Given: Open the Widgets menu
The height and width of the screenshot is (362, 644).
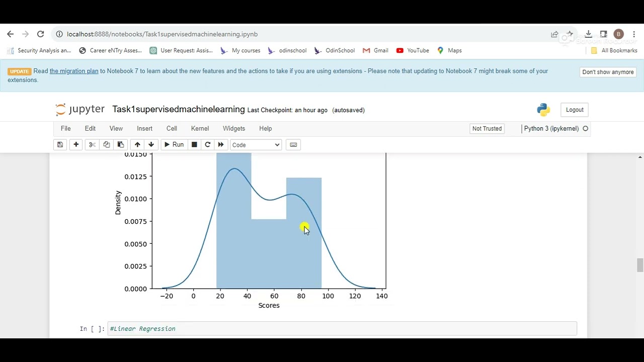Looking at the screenshot, I should click(234, 129).
